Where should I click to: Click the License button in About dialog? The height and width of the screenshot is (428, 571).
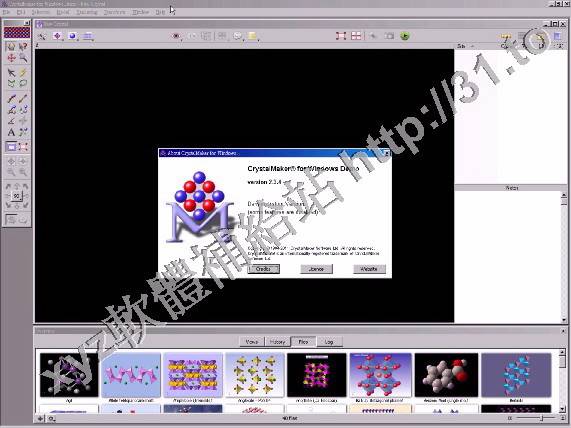(316, 269)
